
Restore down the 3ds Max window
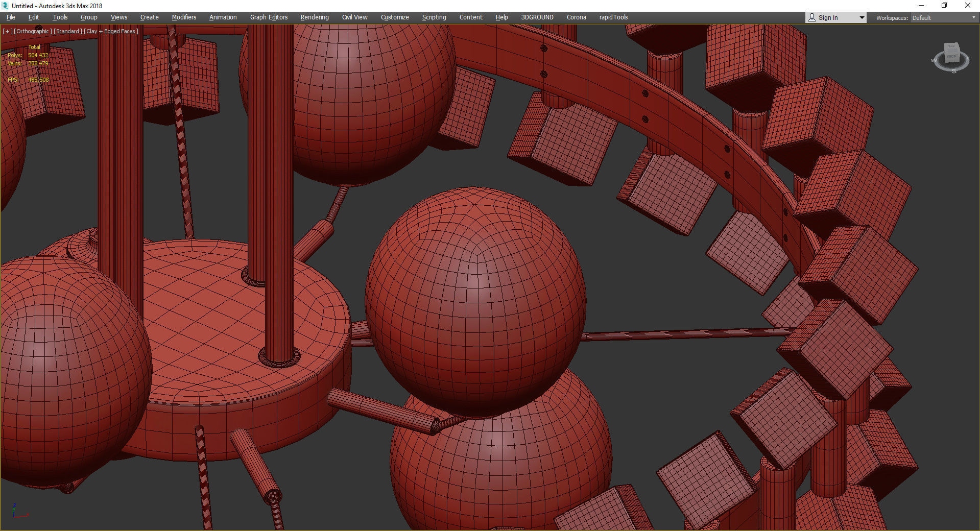pyautogui.click(x=944, y=6)
